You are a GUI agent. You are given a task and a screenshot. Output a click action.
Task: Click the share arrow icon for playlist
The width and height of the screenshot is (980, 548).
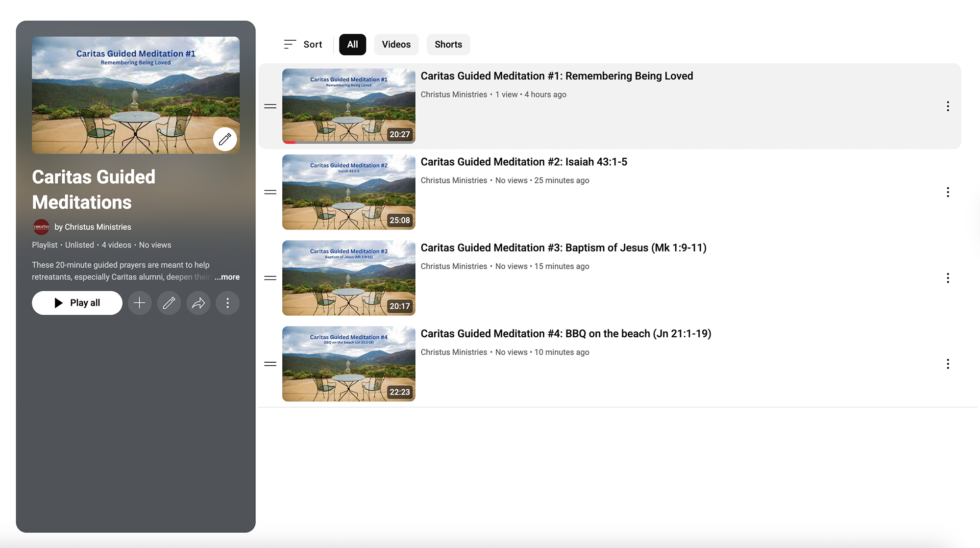198,303
